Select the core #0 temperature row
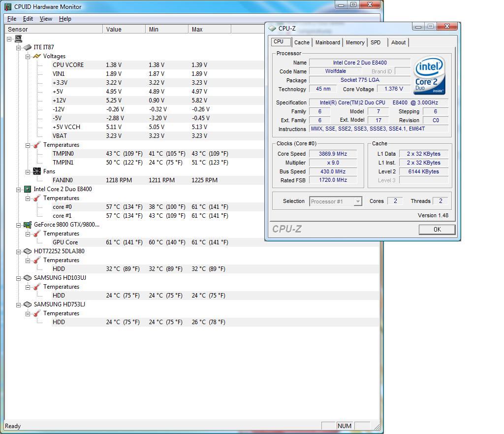The width and height of the screenshot is (504, 434). pyautogui.click(x=157, y=207)
